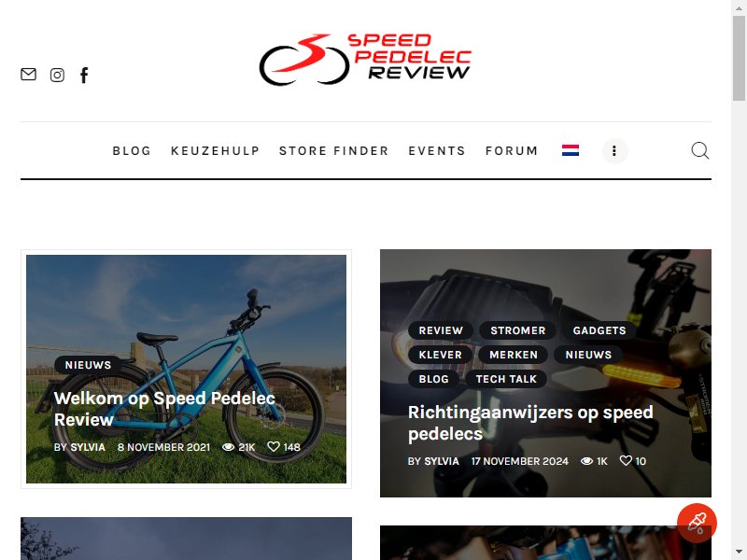Open the Dutch flag language selector
The image size is (747, 560).
[571, 150]
